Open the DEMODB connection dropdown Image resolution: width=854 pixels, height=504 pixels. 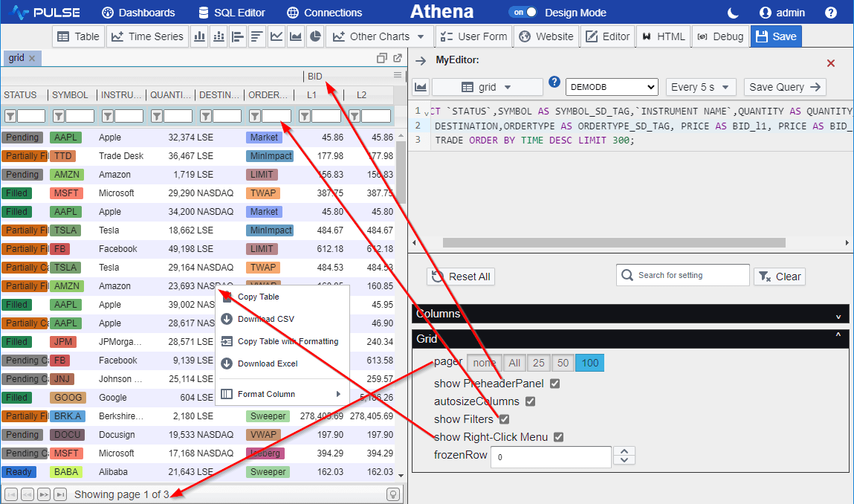(x=612, y=87)
